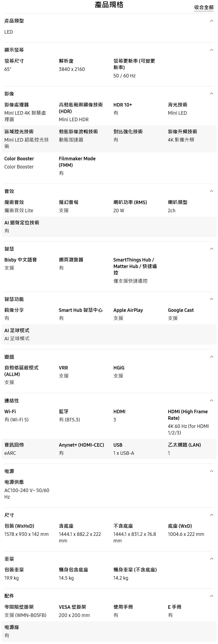
Task: Click the 顯示螢幕 section header
Action: click(109, 50)
